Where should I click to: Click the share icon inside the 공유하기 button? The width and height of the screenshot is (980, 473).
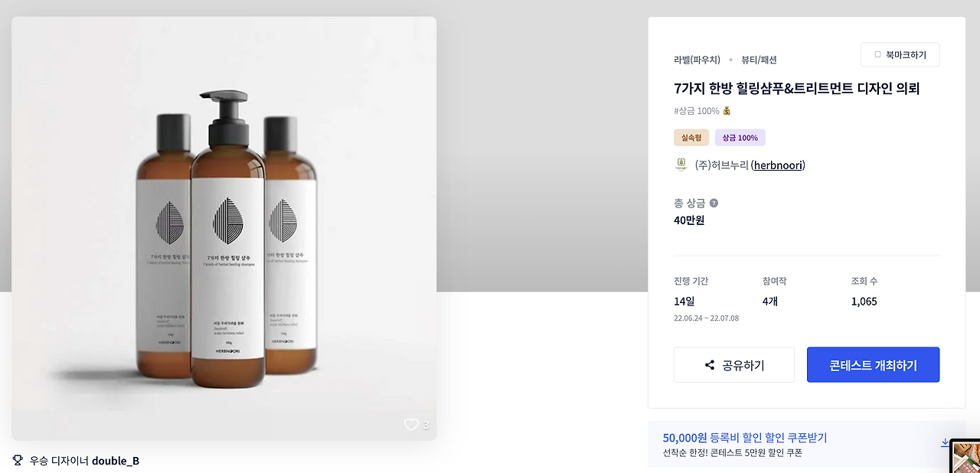(708, 364)
